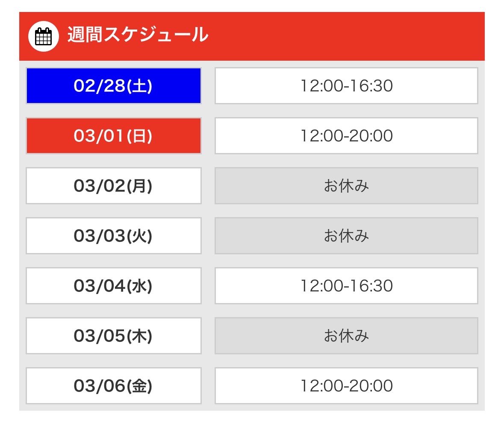Click the 12:00-16:30 slot for 02/28
Screen dimensions: 504x421
(346, 85)
